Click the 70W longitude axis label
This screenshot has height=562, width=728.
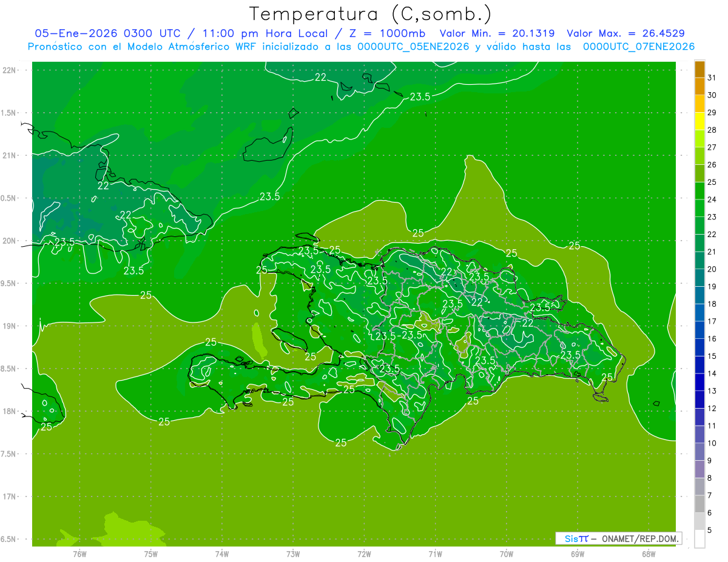pos(507,554)
